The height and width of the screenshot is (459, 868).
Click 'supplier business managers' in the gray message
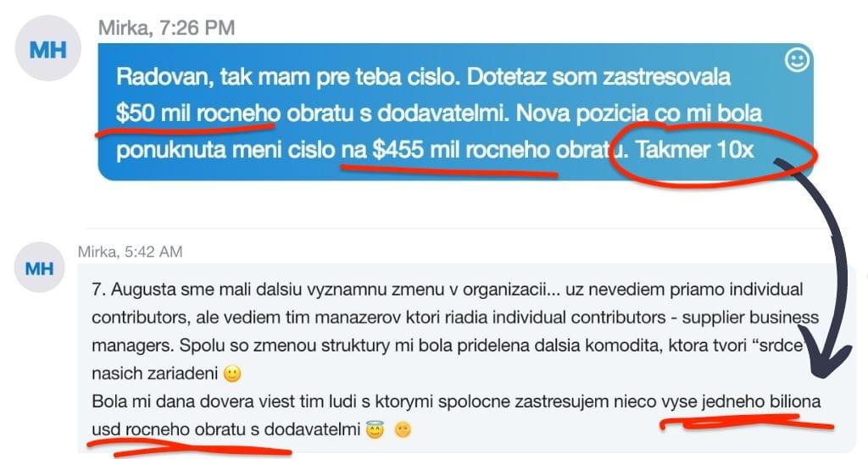pos(455,332)
